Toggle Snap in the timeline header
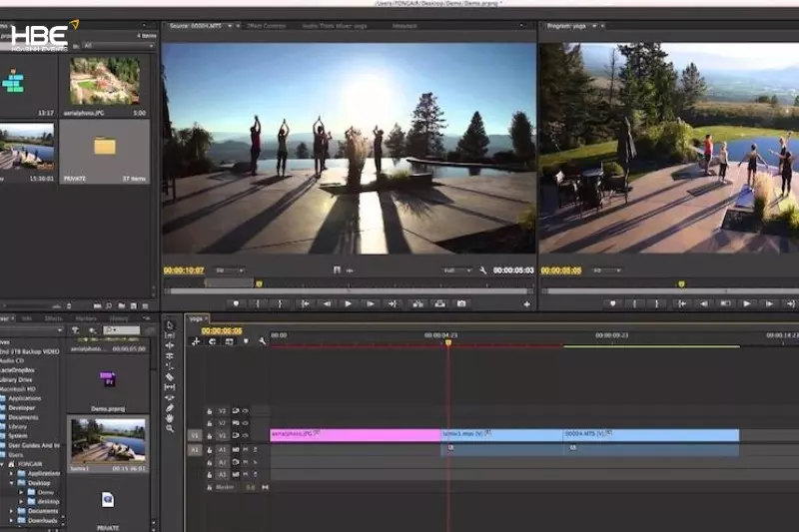799x532 pixels. pyautogui.click(x=212, y=341)
